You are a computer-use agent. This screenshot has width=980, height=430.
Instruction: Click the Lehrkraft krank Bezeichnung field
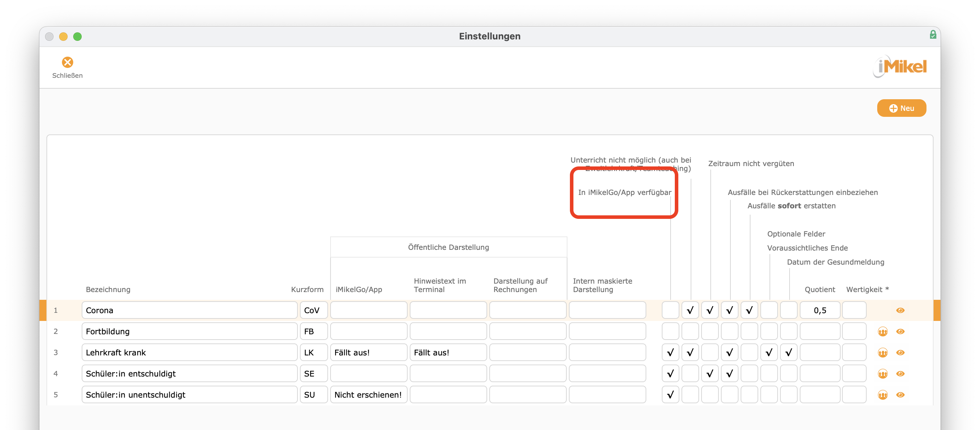pyautogui.click(x=189, y=353)
